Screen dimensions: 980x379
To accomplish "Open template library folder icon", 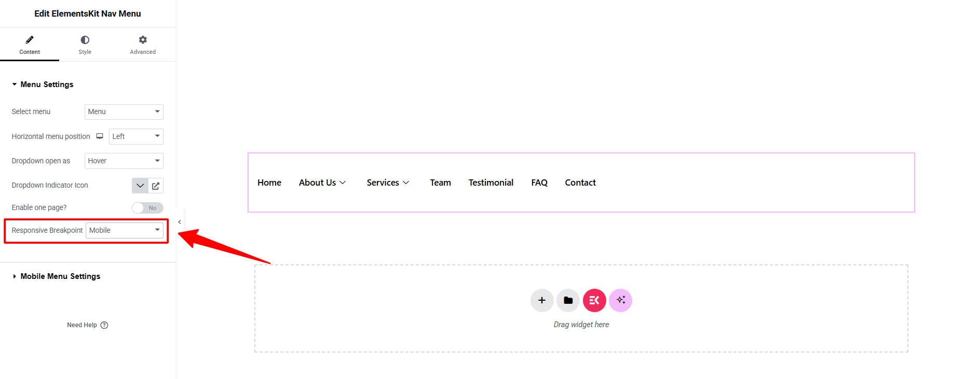I will 568,300.
